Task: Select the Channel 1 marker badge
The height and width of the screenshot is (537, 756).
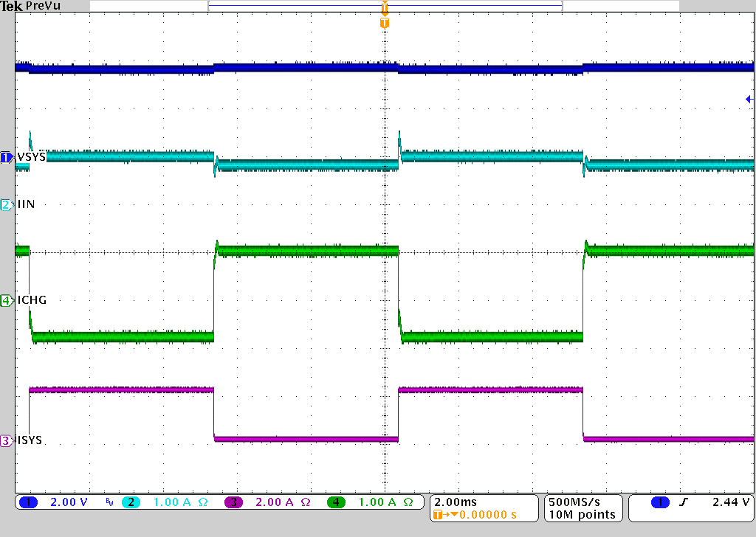Action: 6,157
